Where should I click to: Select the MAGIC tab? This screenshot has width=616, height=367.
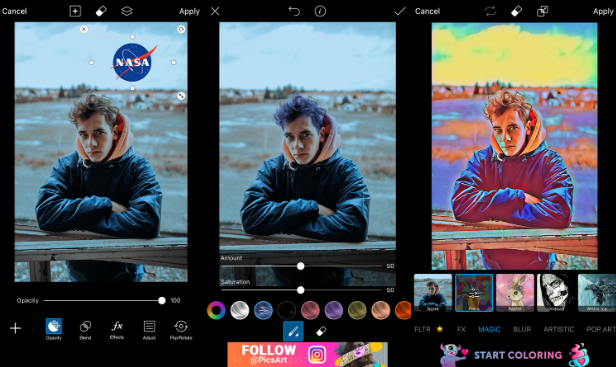(x=490, y=329)
